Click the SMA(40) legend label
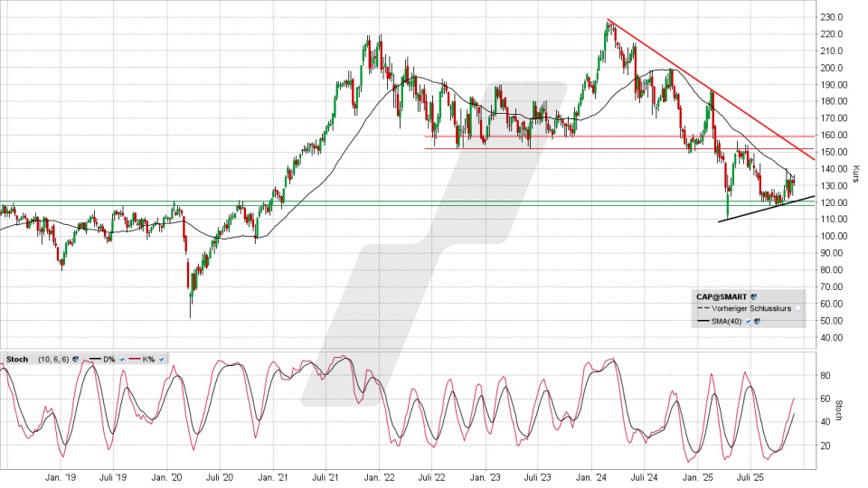The image size is (868, 488). 727,321
